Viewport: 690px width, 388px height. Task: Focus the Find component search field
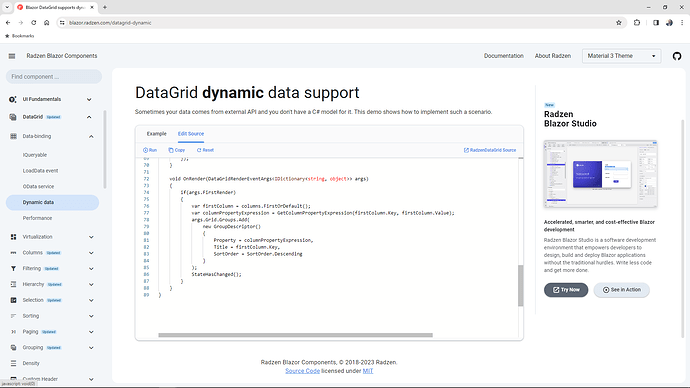(x=54, y=77)
